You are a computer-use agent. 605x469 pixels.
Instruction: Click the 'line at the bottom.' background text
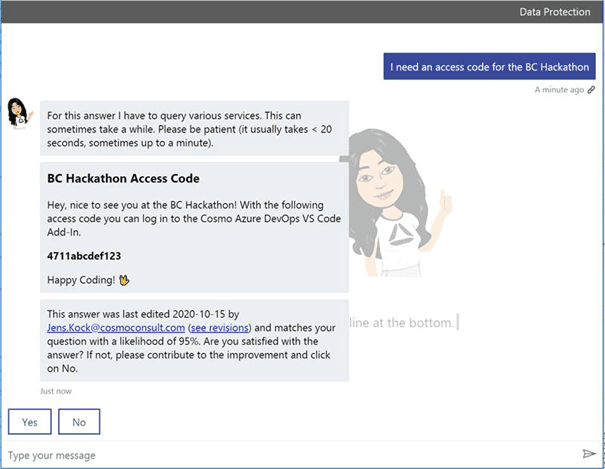(x=402, y=322)
